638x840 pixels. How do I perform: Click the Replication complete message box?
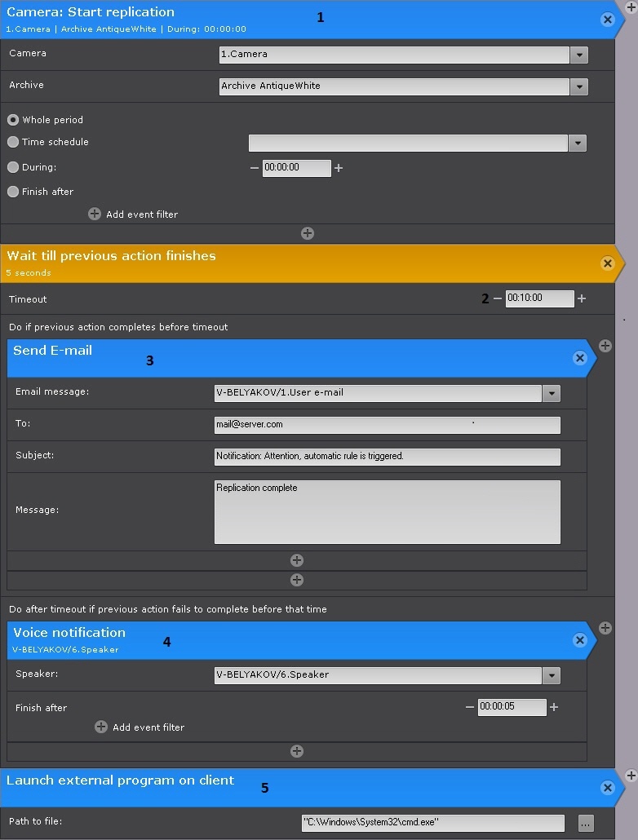(387, 511)
